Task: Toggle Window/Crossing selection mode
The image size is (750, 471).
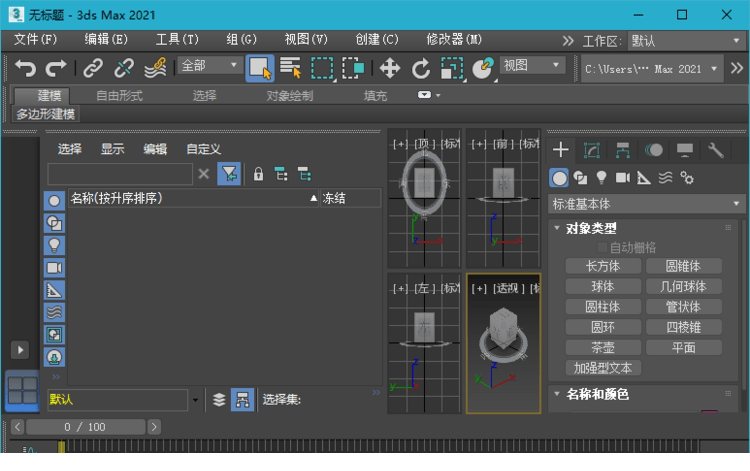Action: point(353,68)
